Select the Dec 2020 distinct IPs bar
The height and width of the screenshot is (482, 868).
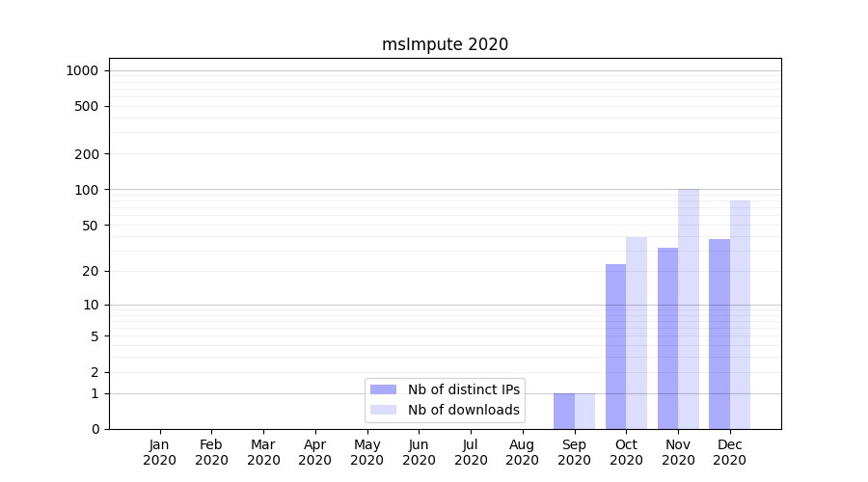pos(719,335)
